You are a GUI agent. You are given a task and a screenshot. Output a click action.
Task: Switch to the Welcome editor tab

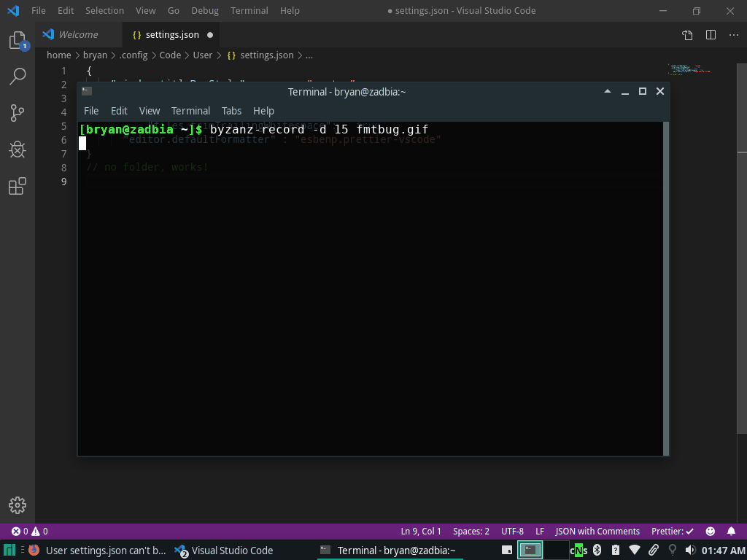(x=79, y=35)
